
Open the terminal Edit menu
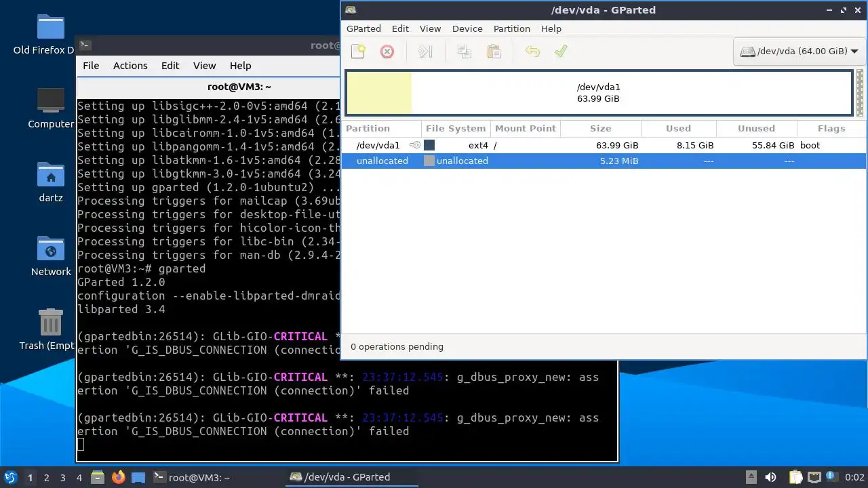click(170, 66)
